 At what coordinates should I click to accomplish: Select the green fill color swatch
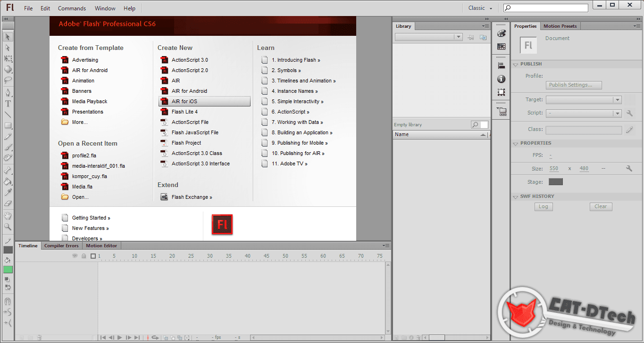pyautogui.click(x=8, y=269)
